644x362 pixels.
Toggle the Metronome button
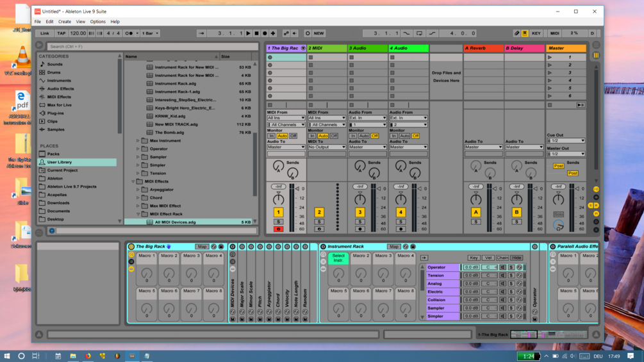coord(129,33)
